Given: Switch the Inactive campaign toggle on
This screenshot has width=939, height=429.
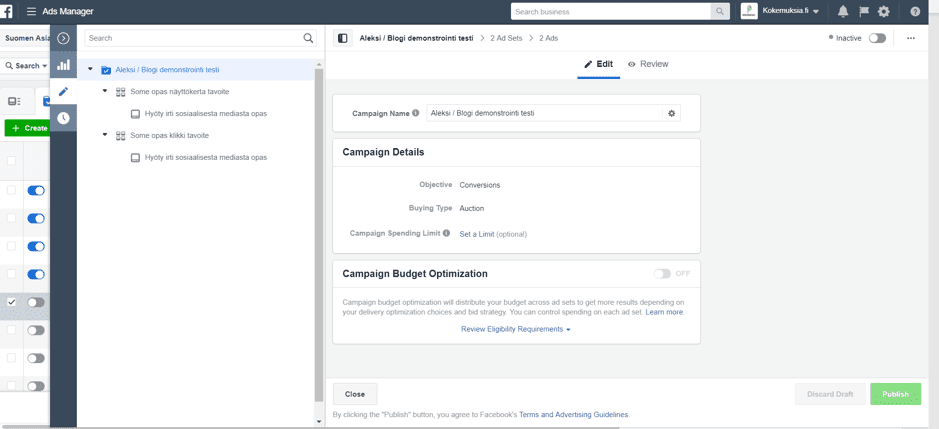Looking at the screenshot, I should click(877, 38).
